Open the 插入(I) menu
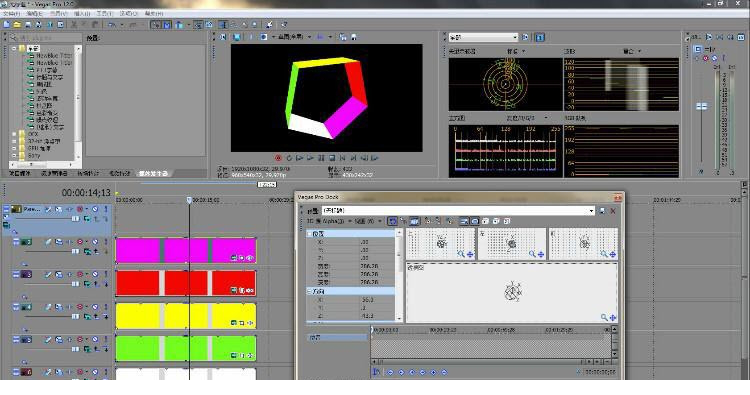The image size is (750, 395). click(82, 14)
